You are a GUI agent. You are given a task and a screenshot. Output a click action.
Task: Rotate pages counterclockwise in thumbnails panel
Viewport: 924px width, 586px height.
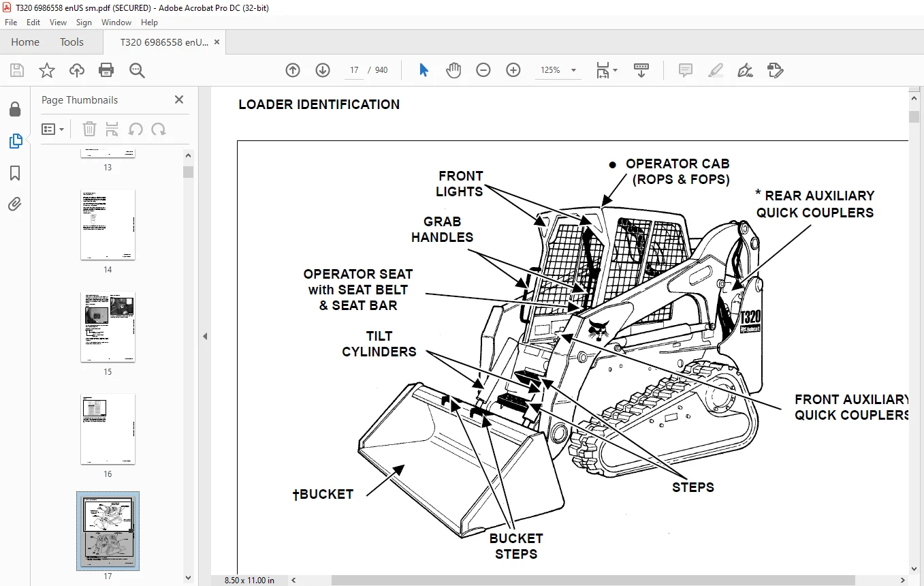pos(136,129)
